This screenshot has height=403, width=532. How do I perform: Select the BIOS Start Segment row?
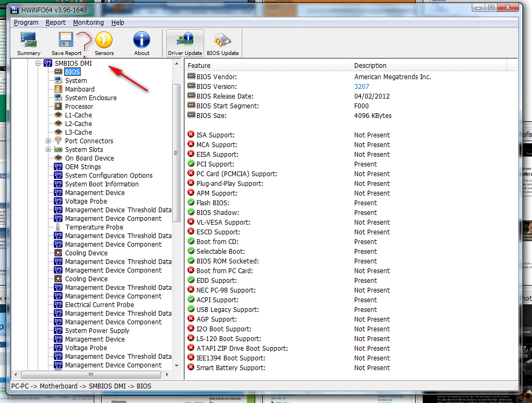click(x=352, y=106)
